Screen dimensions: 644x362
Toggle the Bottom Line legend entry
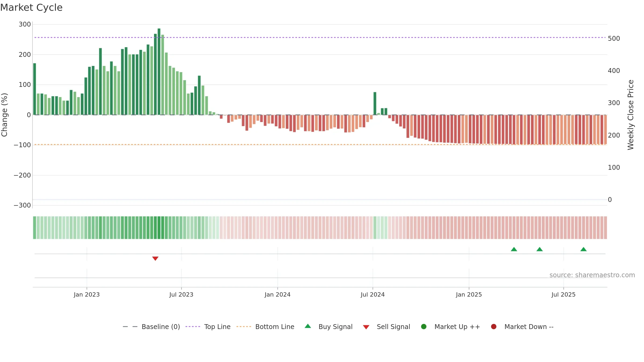coord(265,327)
